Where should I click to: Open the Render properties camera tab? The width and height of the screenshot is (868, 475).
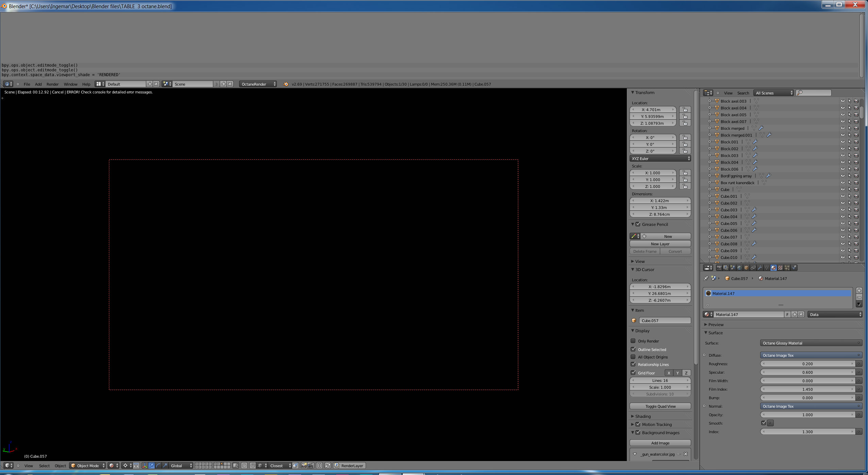[719, 268]
